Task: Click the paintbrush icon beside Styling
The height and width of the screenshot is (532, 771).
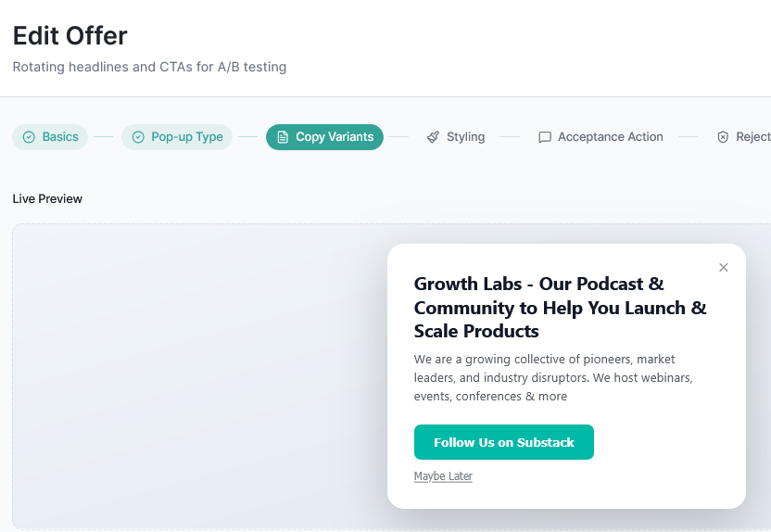Action: [433, 137]
